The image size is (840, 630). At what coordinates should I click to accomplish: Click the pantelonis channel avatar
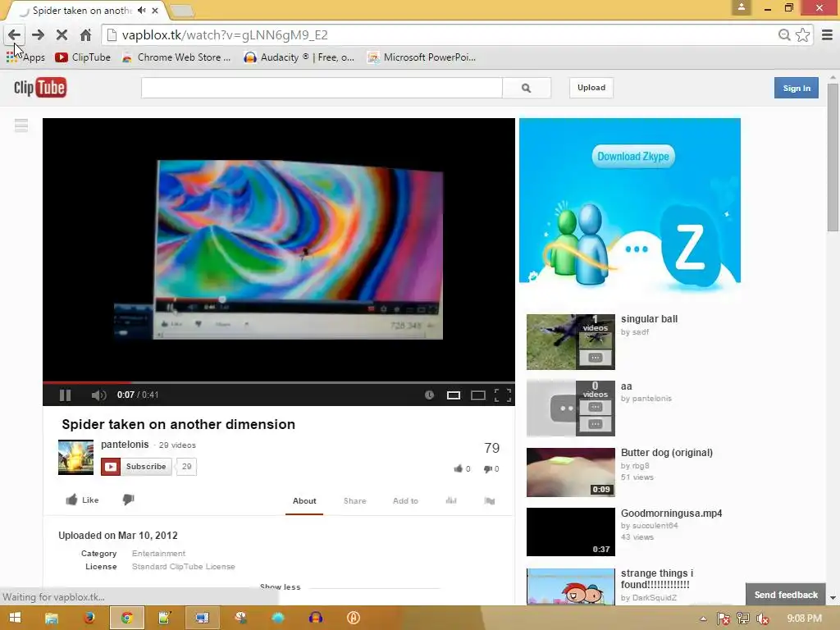click(75, 458)
